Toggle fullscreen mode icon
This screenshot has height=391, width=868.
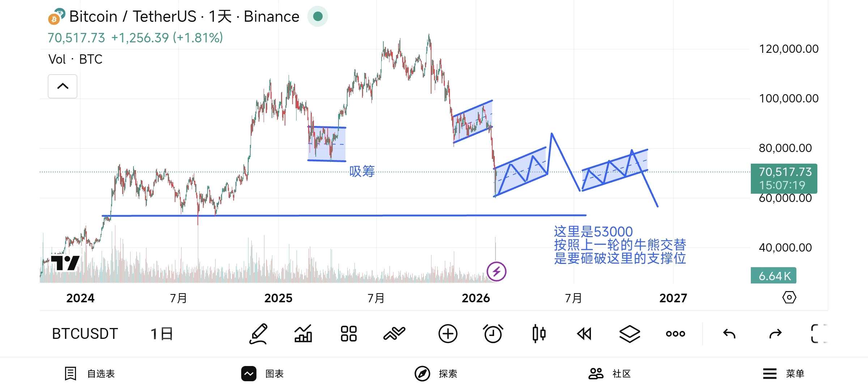click(x=818, y=333)
